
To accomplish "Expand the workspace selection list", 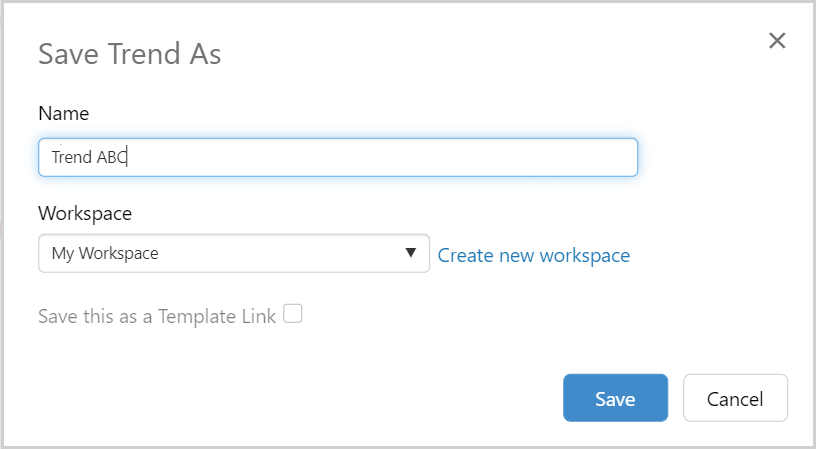I will click(x=234, y=254).
